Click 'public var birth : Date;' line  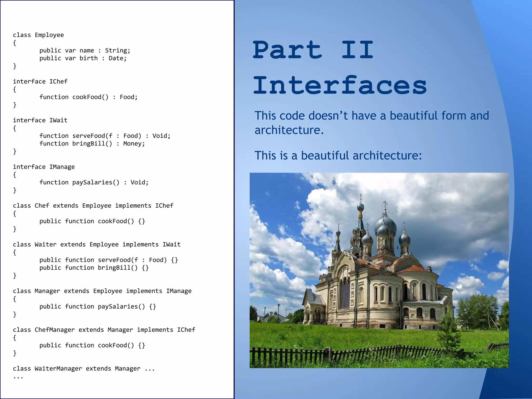83,58
